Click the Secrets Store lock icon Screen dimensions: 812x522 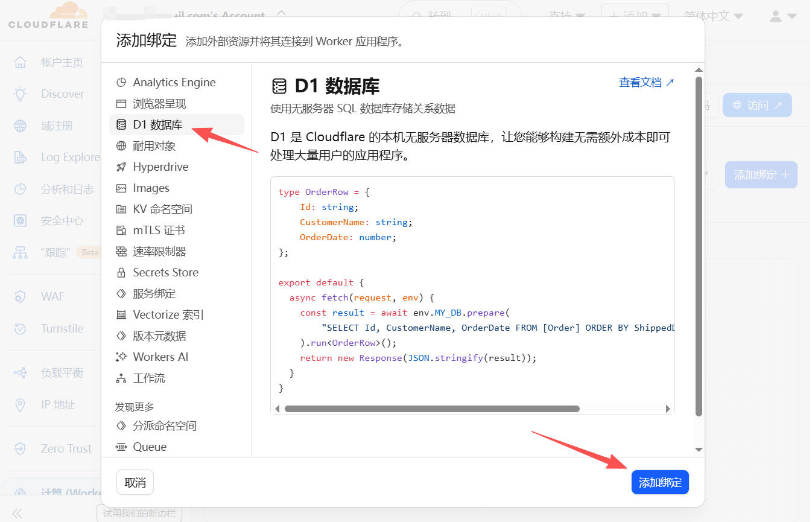pyautogui.click(x=121, y=273)
